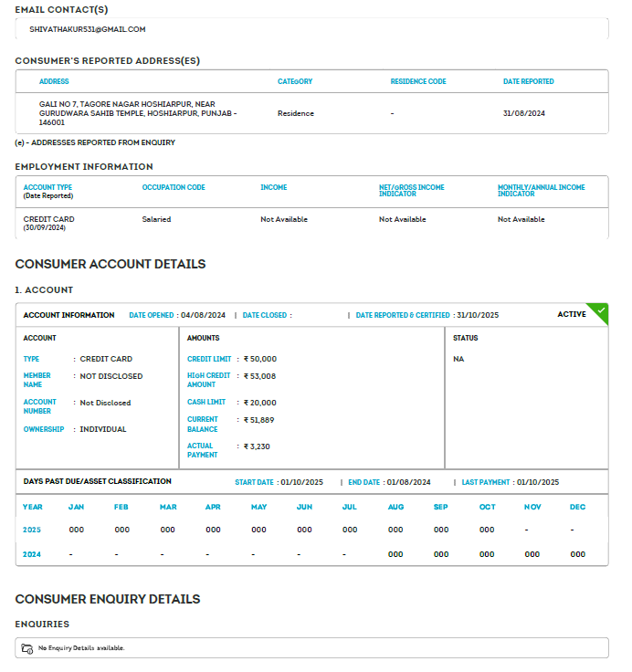Click the DATE REPORTED address column header

pos(528,81)
